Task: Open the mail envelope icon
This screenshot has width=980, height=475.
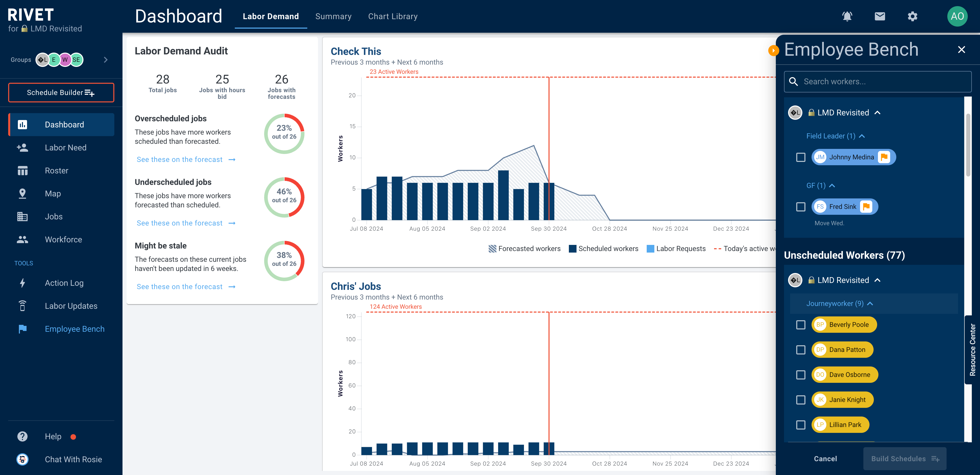Action: [x=879, y=16]
